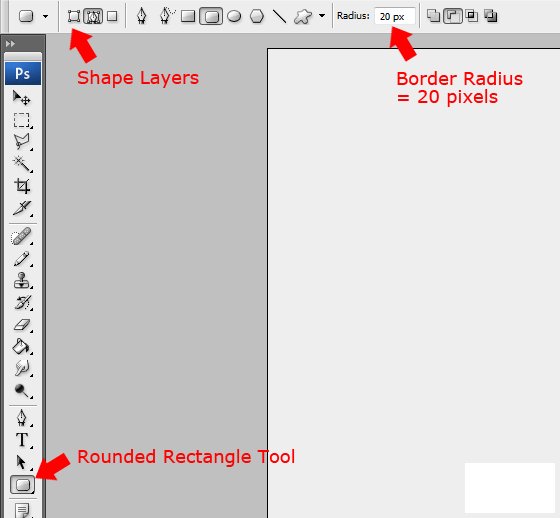This screenshot has width=560, height=518.
Task: Toggle Intersect path areas option
Action: (472, 16)
